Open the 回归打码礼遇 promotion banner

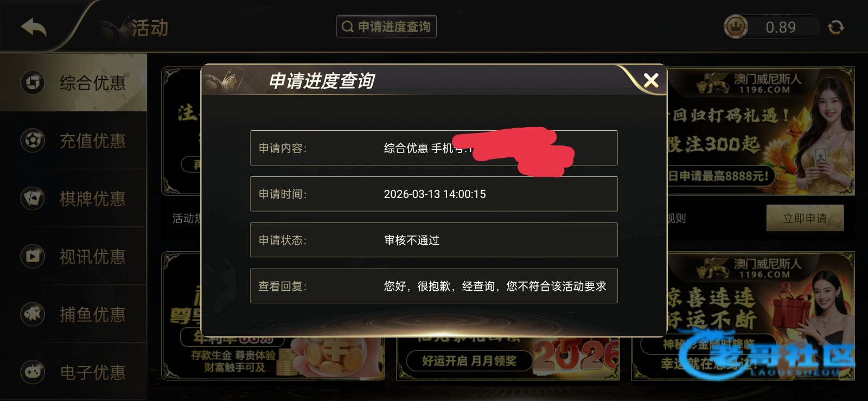pos(761,131)
